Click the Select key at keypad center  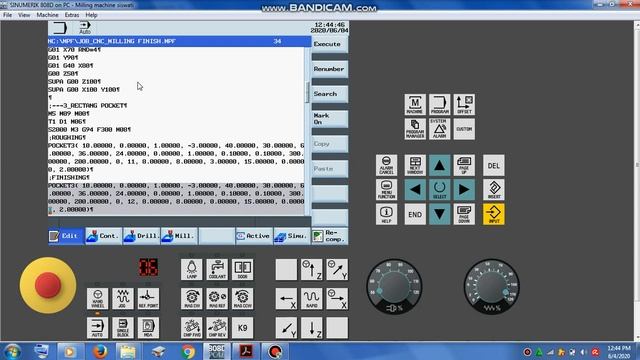tap(440, 189)
